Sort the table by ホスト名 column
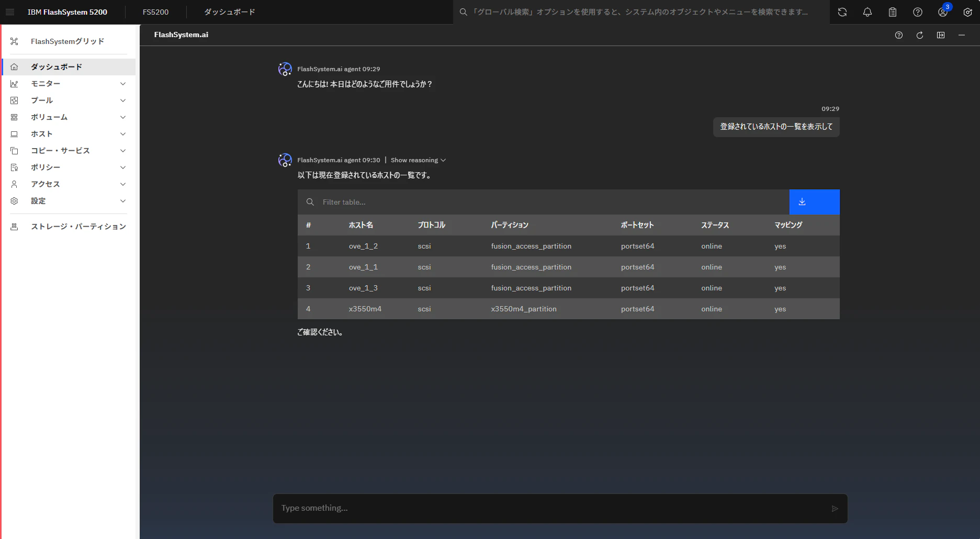 [361, 225]
